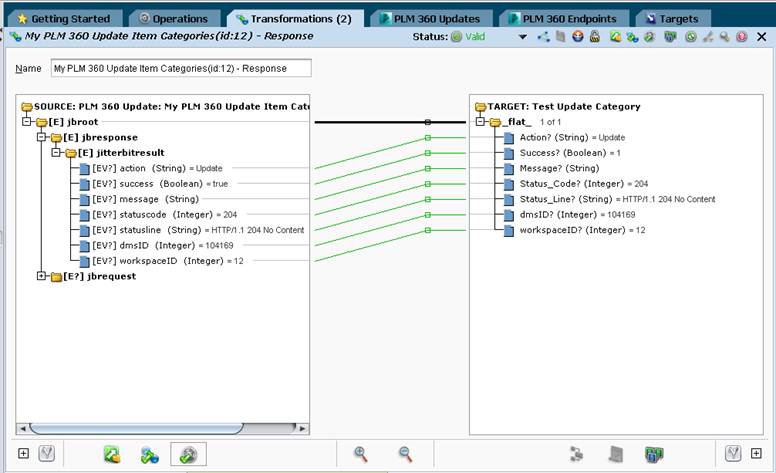Collapse the jitterbitresult folder node
Image resolution: width=776 pixels, height=473 pixels.
click(x=56, y=152)
